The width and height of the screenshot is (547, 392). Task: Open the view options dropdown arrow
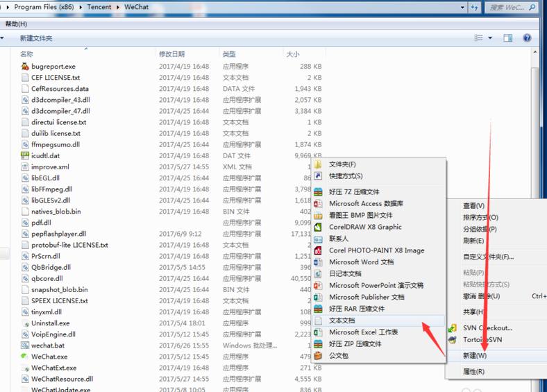pos(490,38)
